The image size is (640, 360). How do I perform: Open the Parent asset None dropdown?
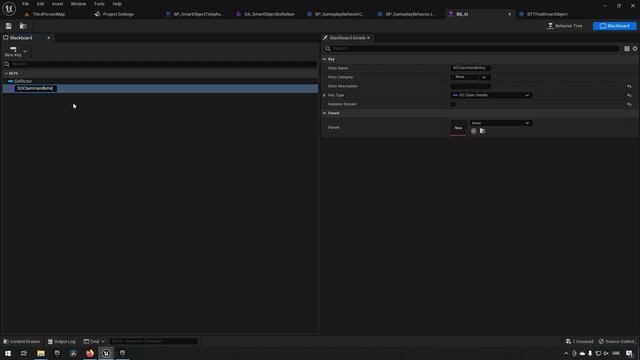tap(500, 123)
